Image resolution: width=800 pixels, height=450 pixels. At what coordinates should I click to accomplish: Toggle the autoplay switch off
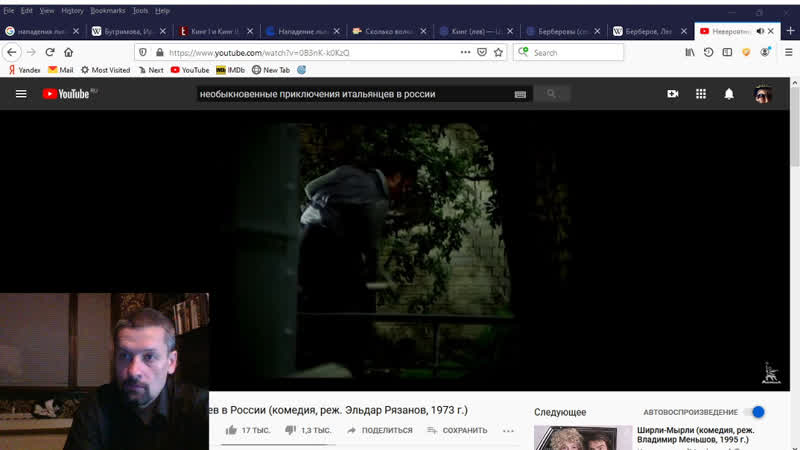[x=757, y=412]
